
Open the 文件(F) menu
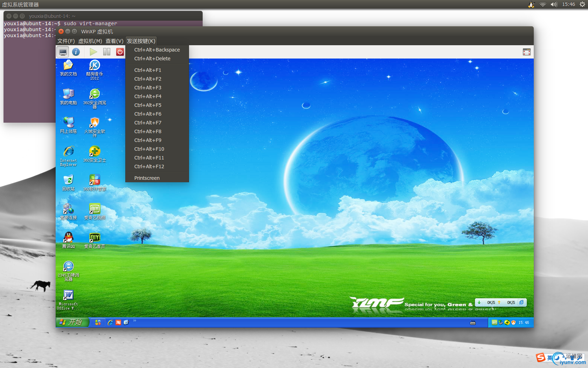pos(66,41)
